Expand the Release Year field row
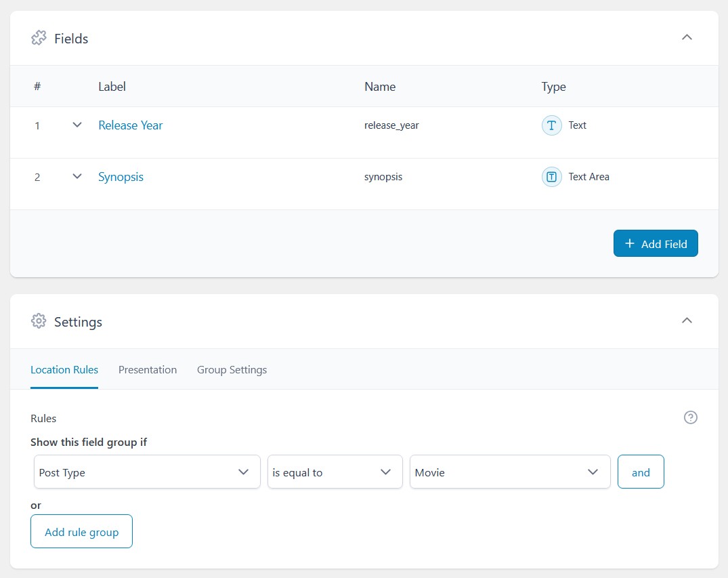Image resolution: width=728 pixels, height=578 pixels. pos(77,125)
